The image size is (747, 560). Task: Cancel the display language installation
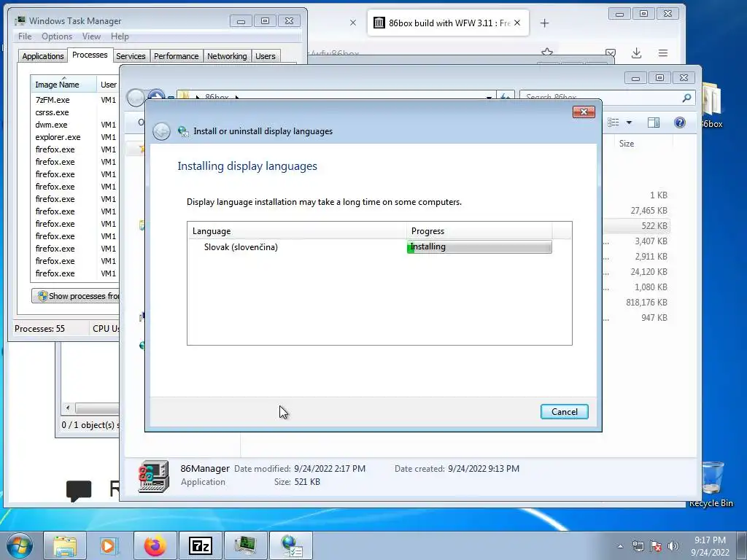(564, 412)
